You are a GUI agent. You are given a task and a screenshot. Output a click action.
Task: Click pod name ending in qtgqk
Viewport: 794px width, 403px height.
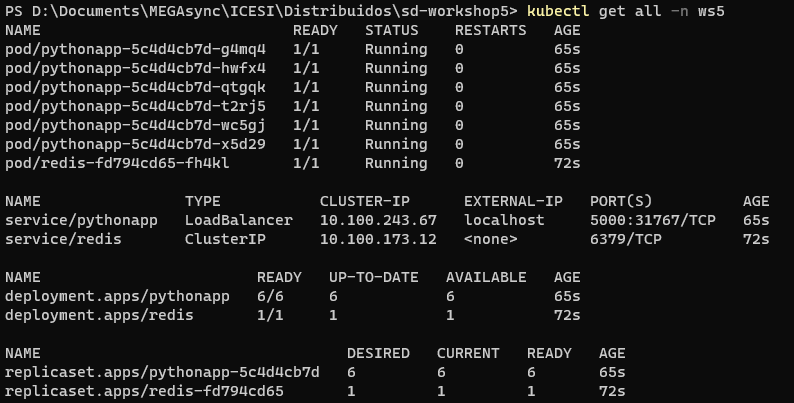click(x=135, y=88)
